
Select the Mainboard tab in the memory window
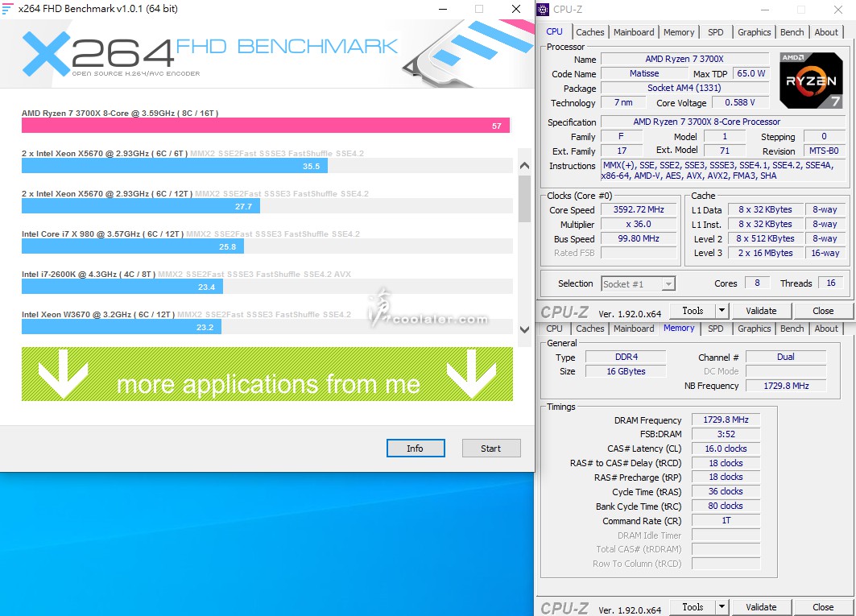[x=633, y=329]
